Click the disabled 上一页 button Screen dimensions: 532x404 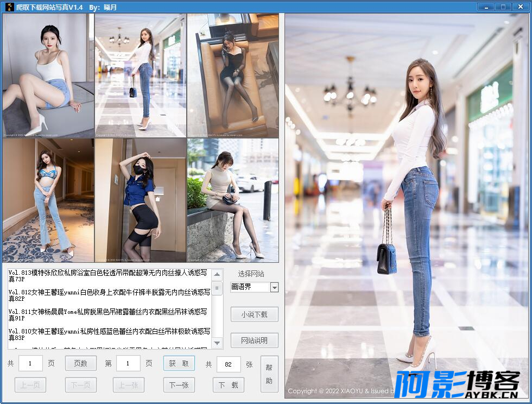(30, 385)
